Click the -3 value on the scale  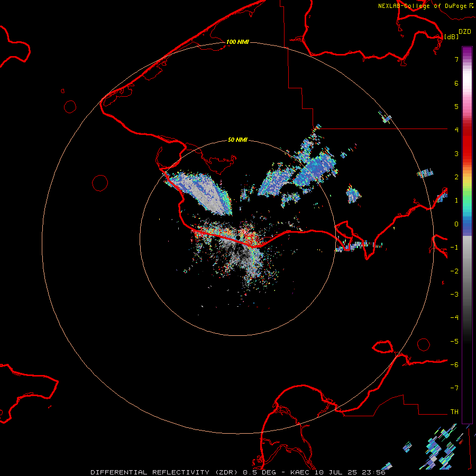454,295
